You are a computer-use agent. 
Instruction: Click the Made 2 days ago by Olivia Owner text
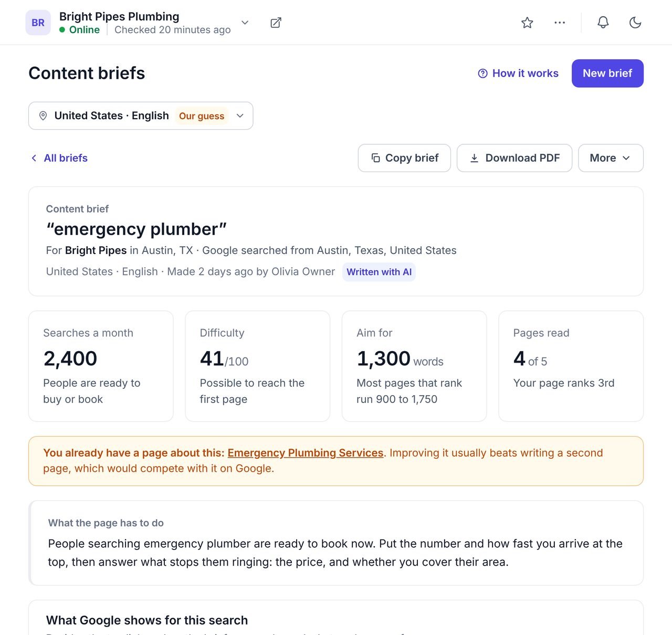pyautogui.click(x=251, y=272)
